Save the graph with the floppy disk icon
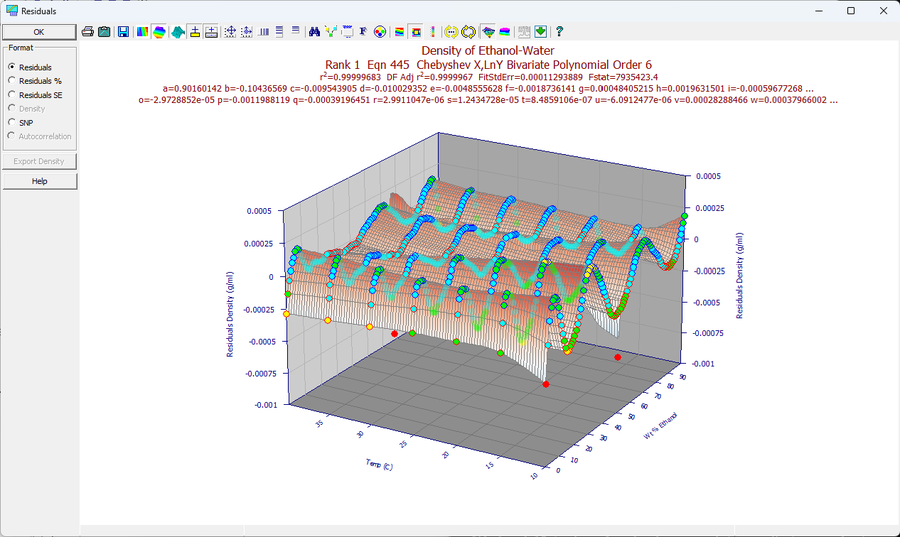The width and height of the screenshot is (900, 537). [123, 32]
